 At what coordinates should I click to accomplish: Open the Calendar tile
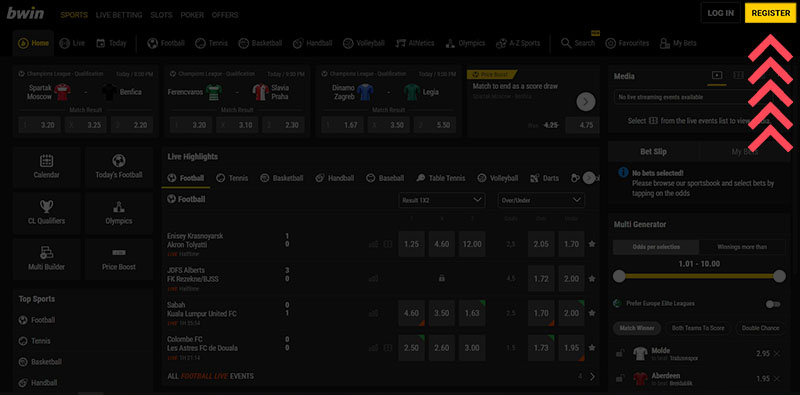coord(47,167)
